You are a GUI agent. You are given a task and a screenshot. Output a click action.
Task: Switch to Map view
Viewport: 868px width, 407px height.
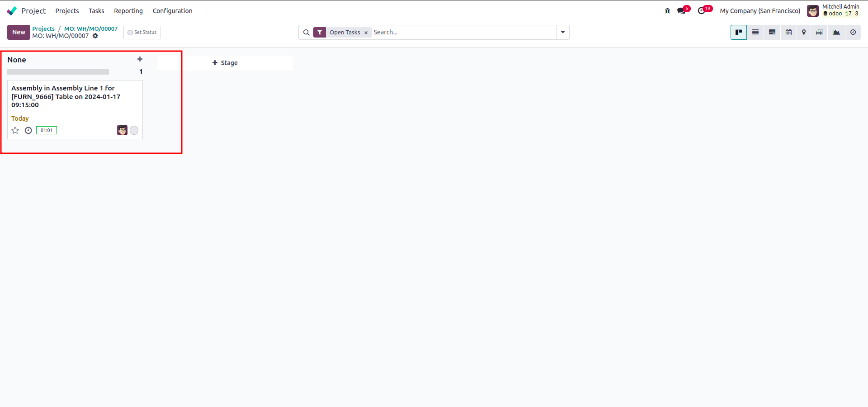(x=804, y=32)
